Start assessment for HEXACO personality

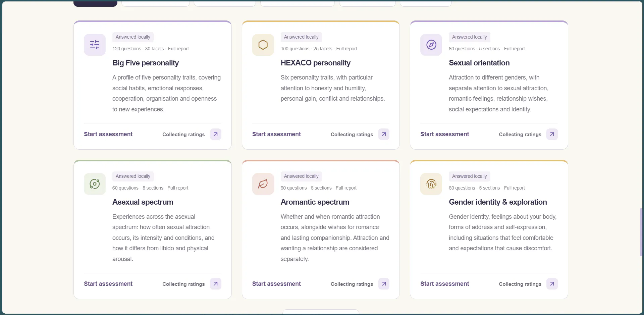pyautogui.click(x=276, y=134)
